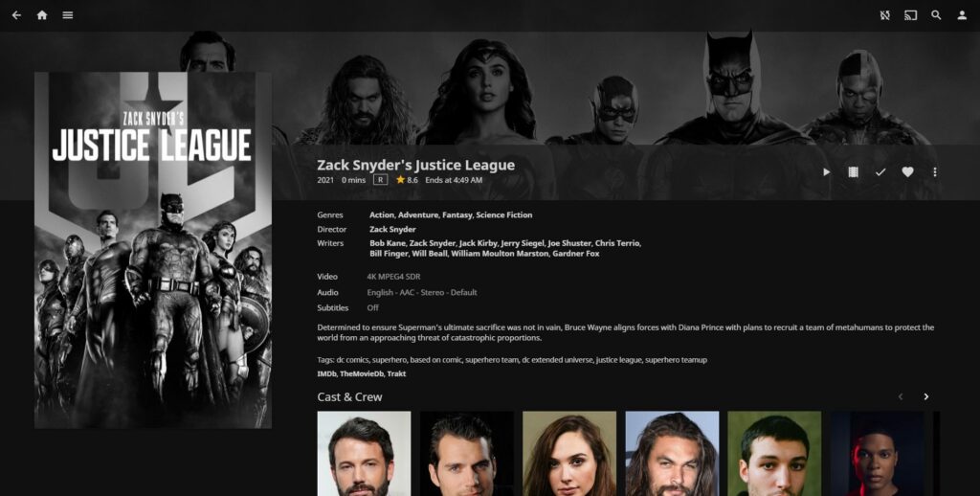Click the SyncPlay icon in header
Image resolution: width=980 pixels, height=496 pixels.
tap(885, 15)
